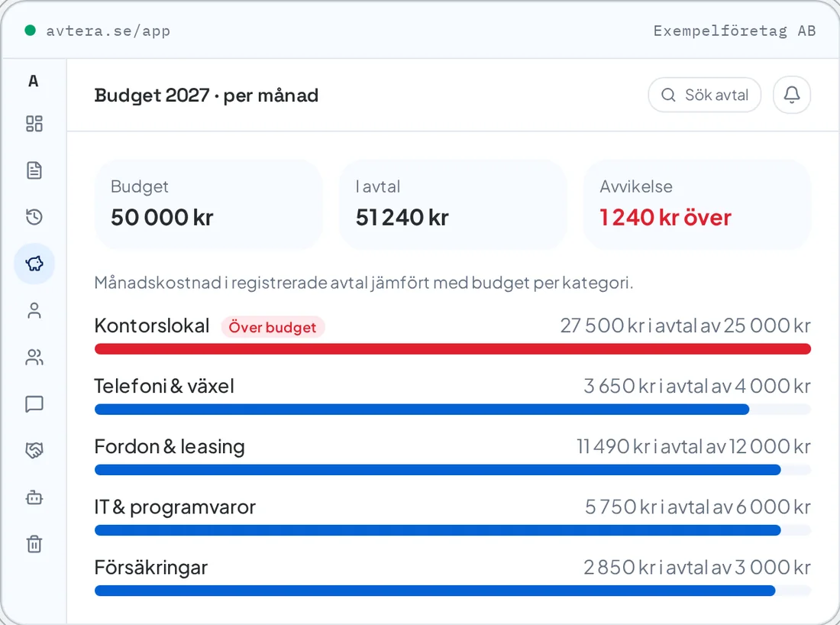Click 27 500 kr i avtal av 25 000 kr
The image size is (840, 625).
tap(685, 326)
